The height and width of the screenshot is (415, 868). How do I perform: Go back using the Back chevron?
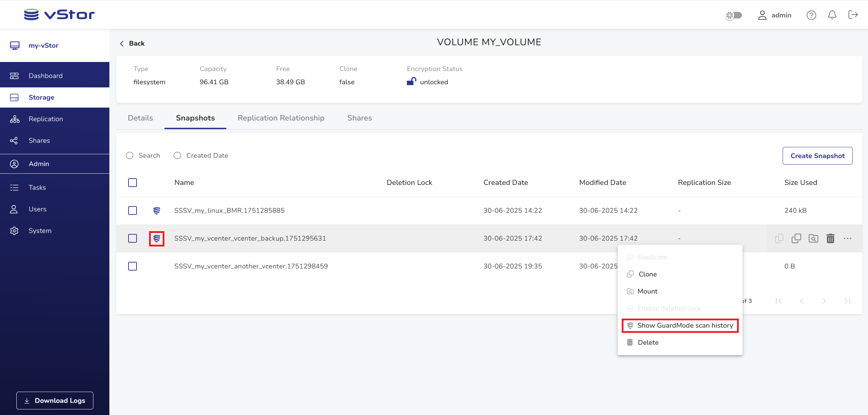[132, 44]
